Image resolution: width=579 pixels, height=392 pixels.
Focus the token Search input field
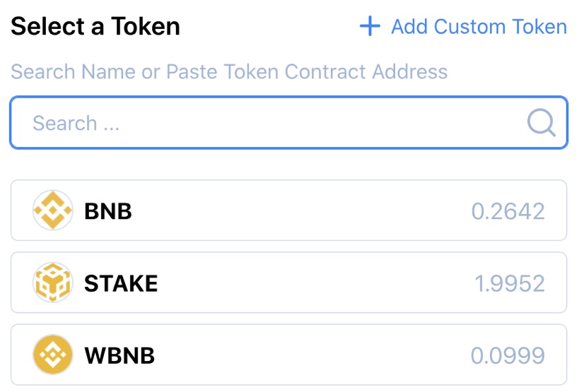pos(288,122)
